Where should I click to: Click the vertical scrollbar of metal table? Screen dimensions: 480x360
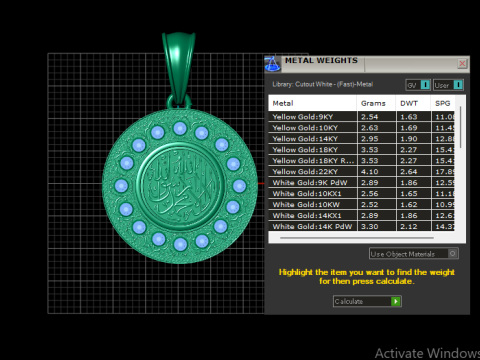click(x=460, y=127)
